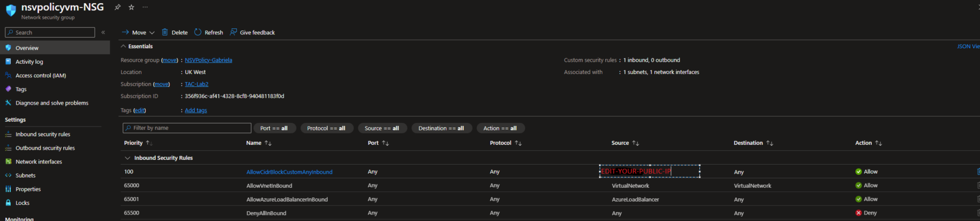Click the Tags purple tag icon
The image size is (980, 221).
8,89
